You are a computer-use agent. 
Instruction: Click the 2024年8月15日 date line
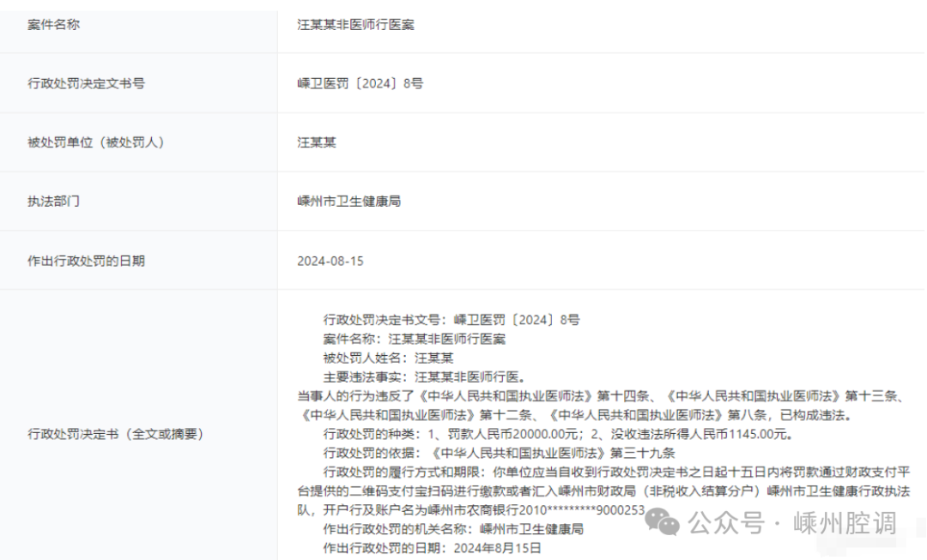(432, 547)
